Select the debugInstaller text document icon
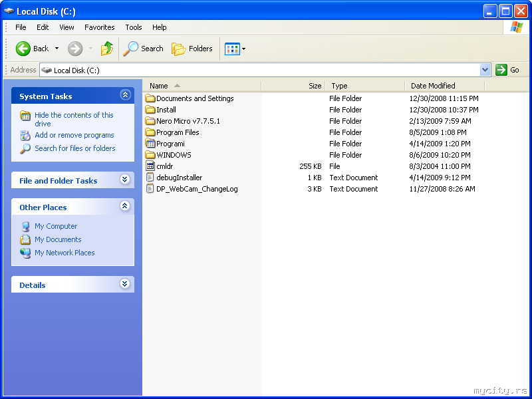 (x=150, y=178)
